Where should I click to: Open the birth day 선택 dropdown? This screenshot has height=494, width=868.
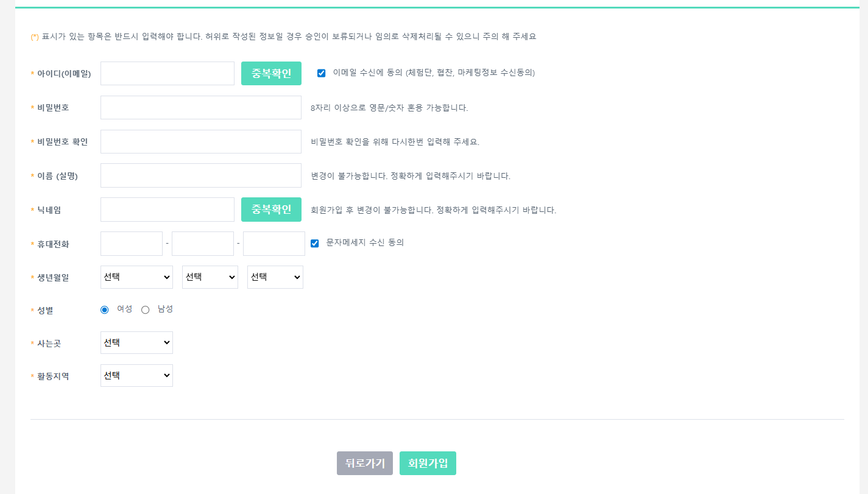point(275,277)
